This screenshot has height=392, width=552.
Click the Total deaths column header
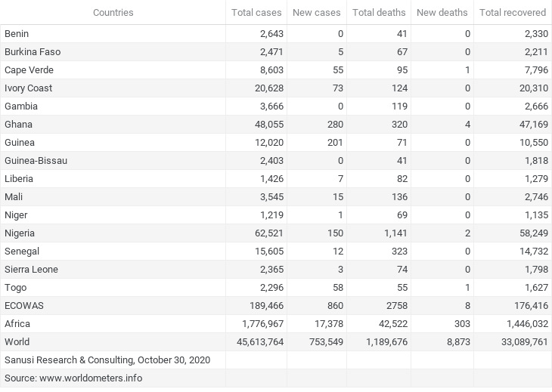[x=379, y=12]
